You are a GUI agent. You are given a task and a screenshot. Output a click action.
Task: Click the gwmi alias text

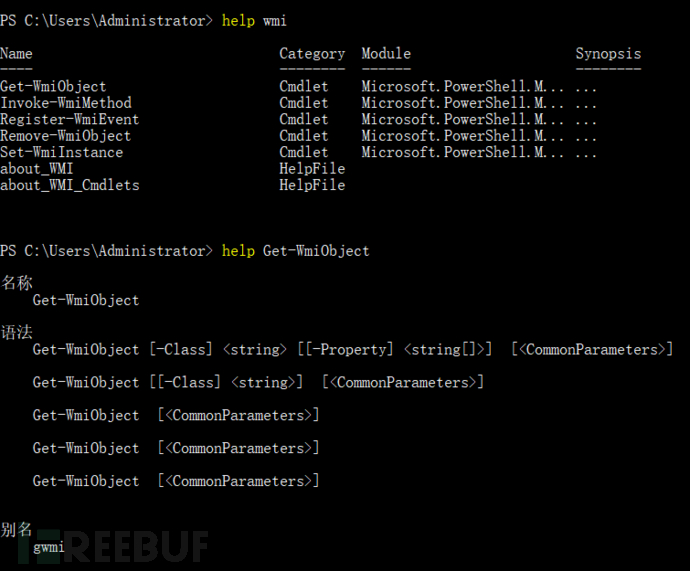click(x=49, y=547)
